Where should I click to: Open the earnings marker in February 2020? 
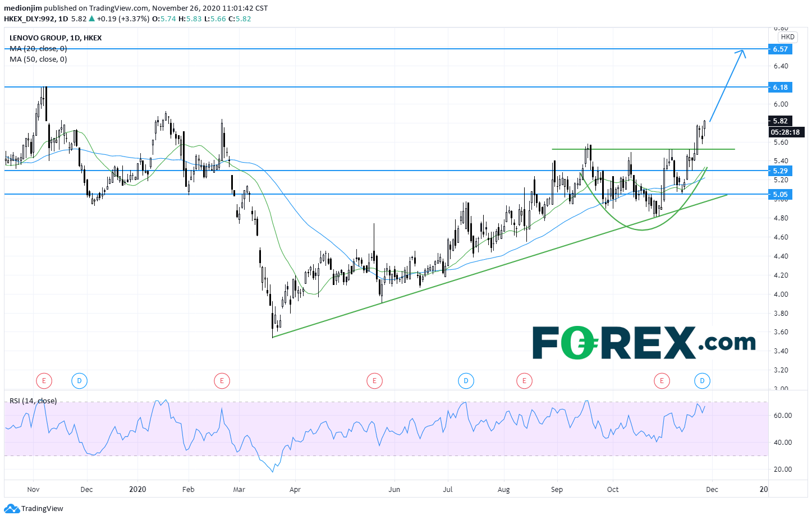tap(222, 381)
